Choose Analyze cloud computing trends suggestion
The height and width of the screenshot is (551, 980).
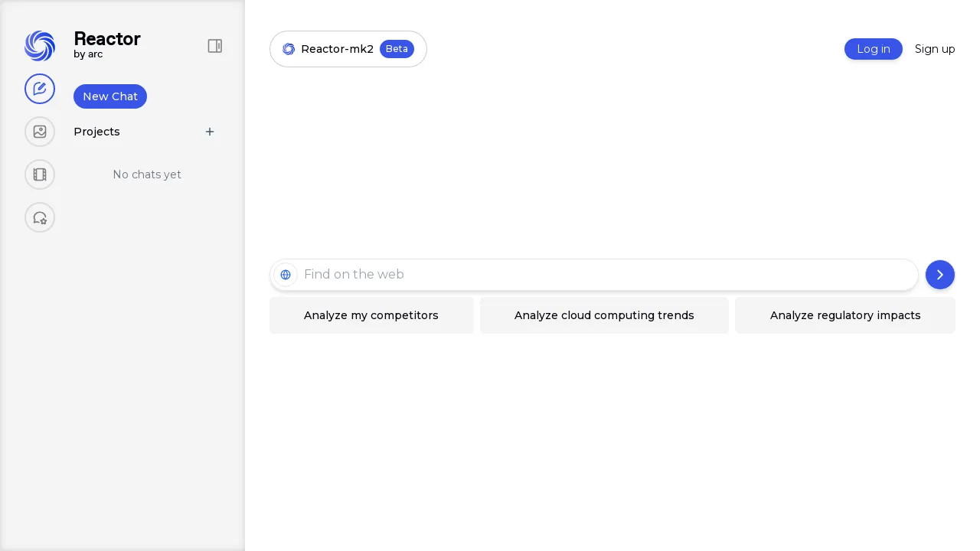(604, 315)
